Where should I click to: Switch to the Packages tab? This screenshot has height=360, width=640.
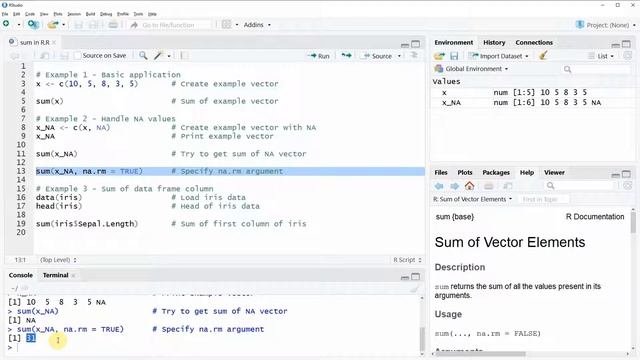[496, 173]
